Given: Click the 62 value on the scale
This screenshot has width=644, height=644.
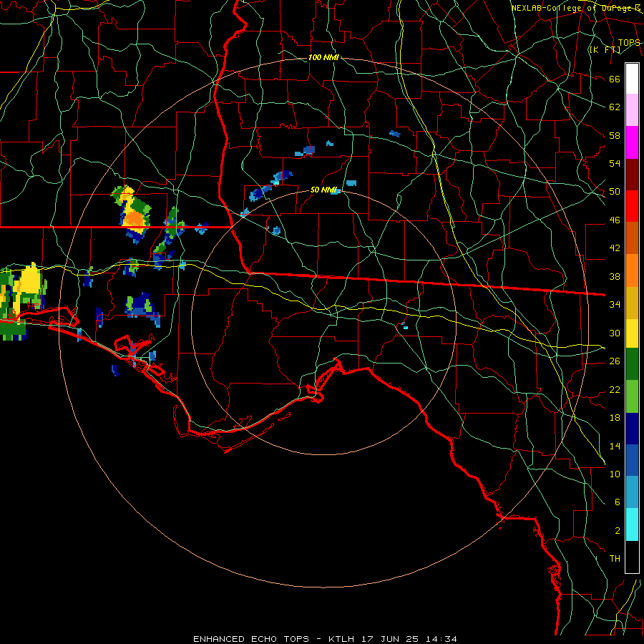Looking at the screenshot, I should pyautogui.click(x=615, y=107).
